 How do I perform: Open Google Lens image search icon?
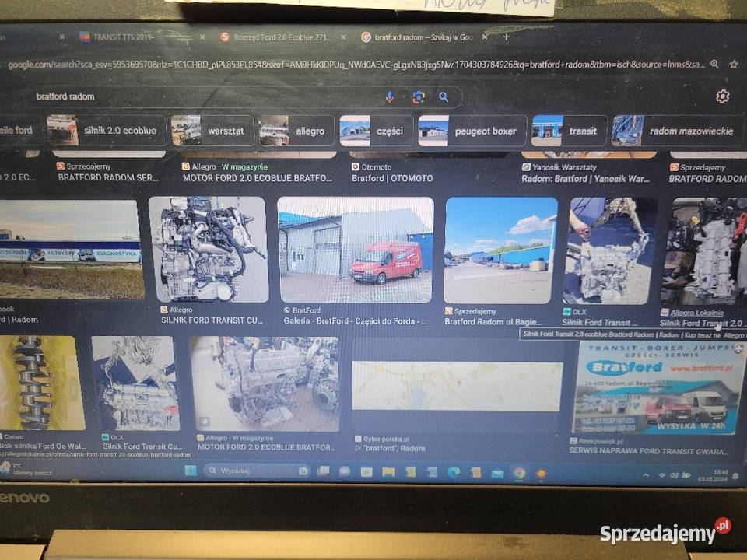(418, 98)
